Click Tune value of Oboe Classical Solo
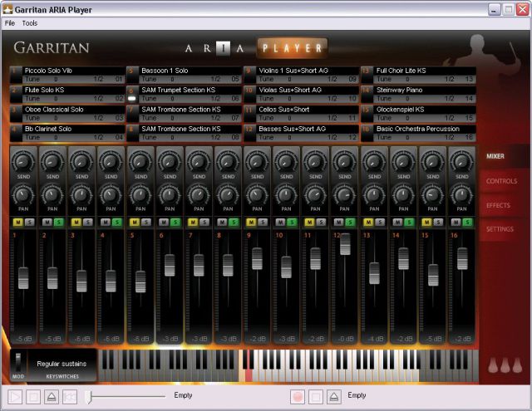The height and width of the screenshot is (411, 532). click(x=56, y=118)
